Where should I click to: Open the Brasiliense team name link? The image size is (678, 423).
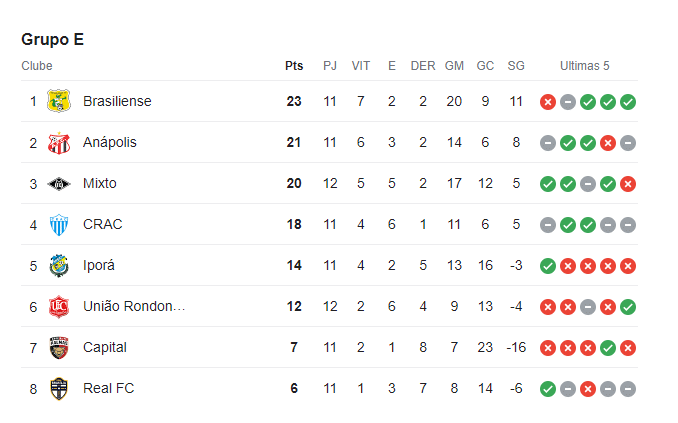[117, 101]
